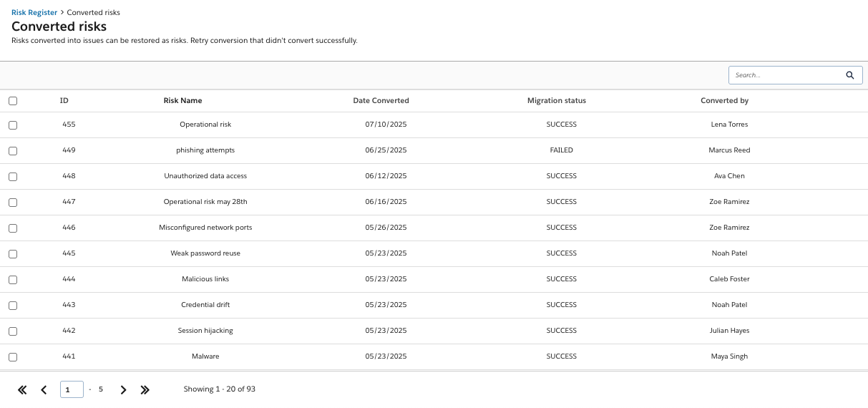The width and height of the screenshot is (868, 408).
Task: Sort by Risk Name column header
Action: click(x=183, y=101)
